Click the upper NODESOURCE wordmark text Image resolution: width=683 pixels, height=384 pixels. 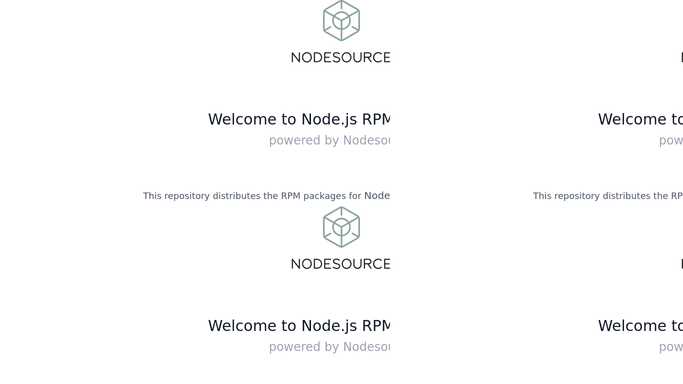tap(341, 57)
